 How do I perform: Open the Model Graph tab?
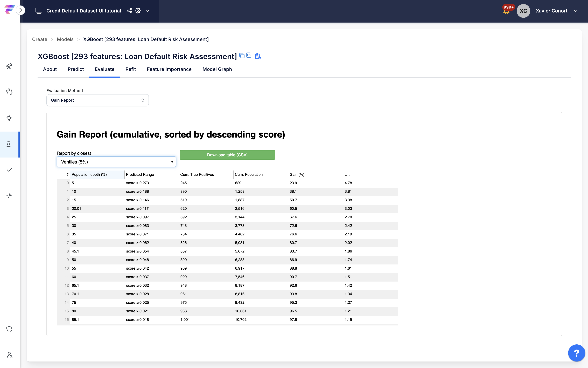coord(217,69)
